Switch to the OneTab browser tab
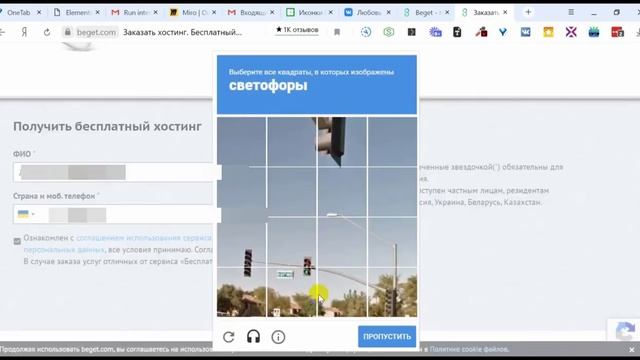This screenshot has width=640, height=360. pos(18,13)
